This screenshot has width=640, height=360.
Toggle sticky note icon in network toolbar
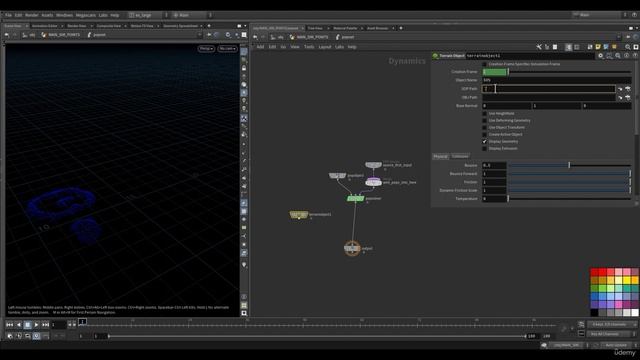[x=598, y=47]
